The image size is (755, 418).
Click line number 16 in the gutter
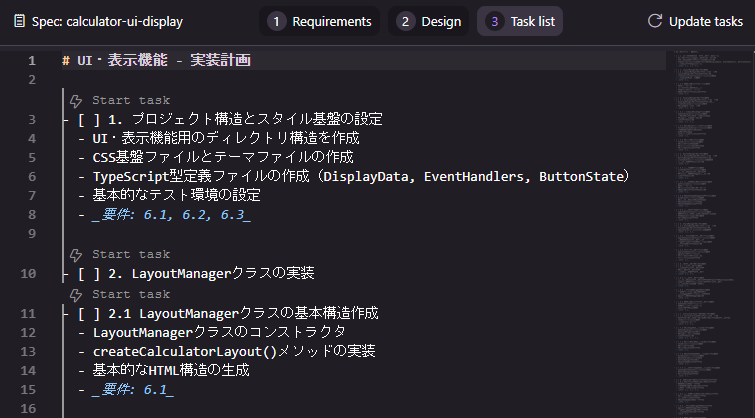(x=28, y=408)
